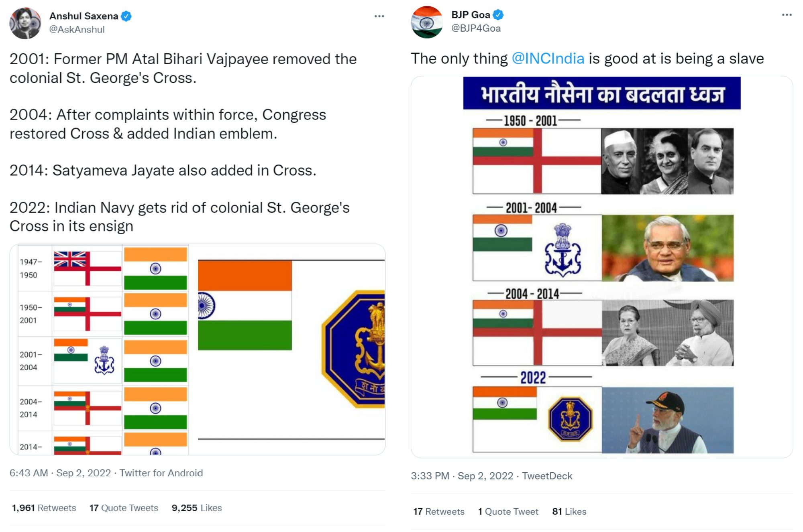Screen dimensions: 803x532
Task: Click Anshul Saxena's blue verified badge
Action: point(126,16)
